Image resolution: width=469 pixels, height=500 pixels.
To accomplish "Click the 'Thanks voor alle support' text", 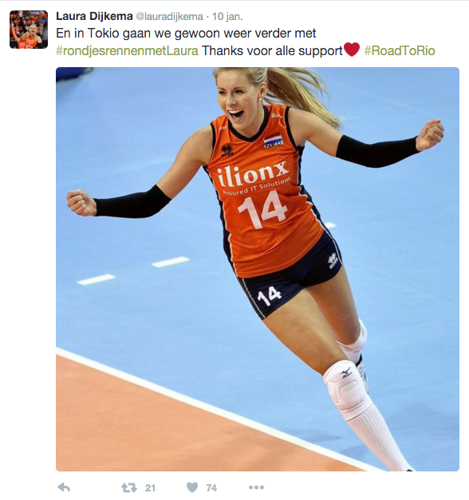I will tap(272, 51).
